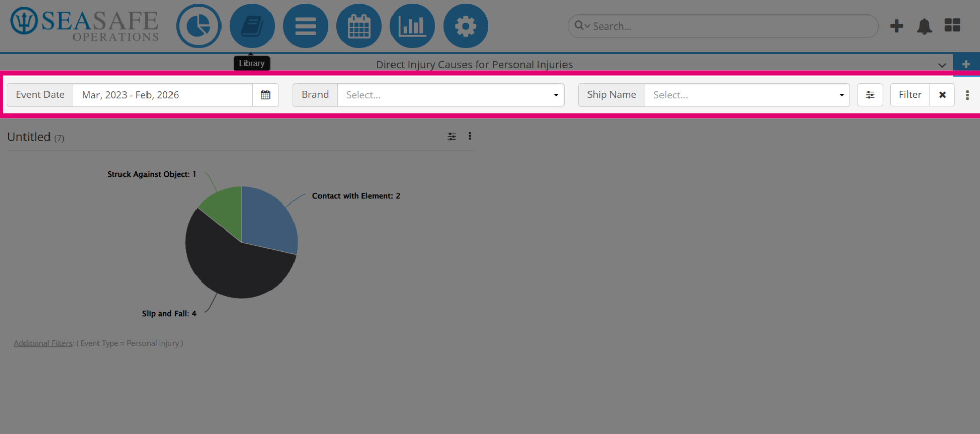Click the Ship Name label

click(611, 95)
